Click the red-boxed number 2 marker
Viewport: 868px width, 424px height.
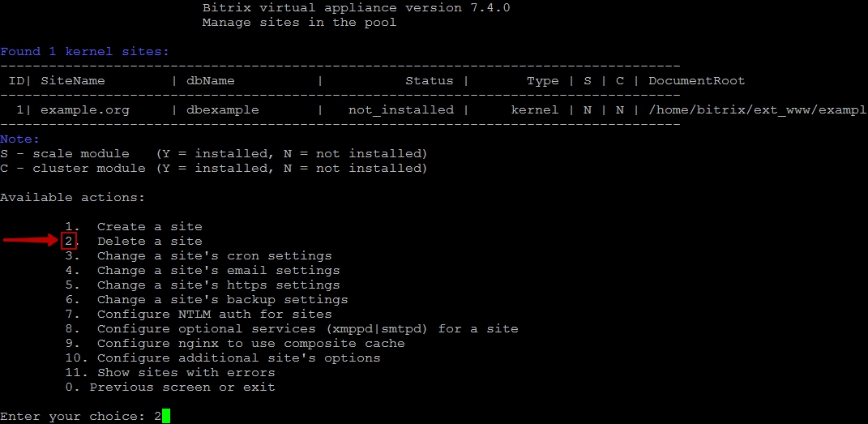click(x=69, y=242)
